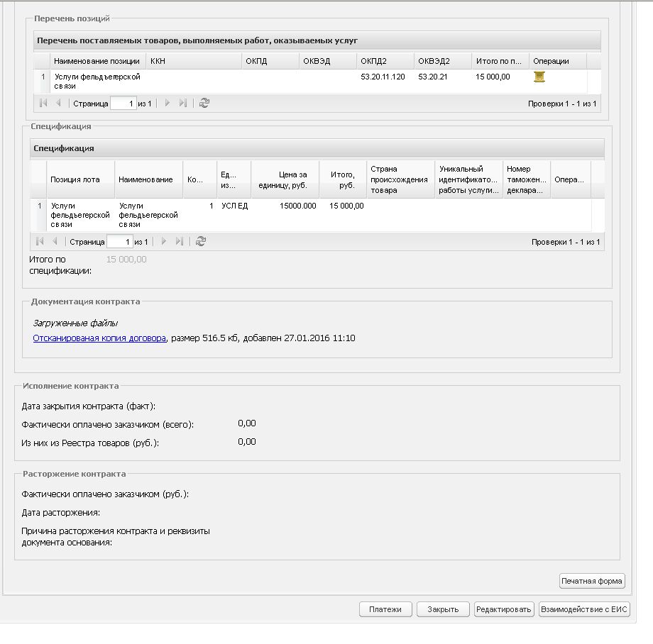Click the Номер таможен... деклара... header
Image resolution: width=653 pixels, height=644 pixels.
[527, 179]
